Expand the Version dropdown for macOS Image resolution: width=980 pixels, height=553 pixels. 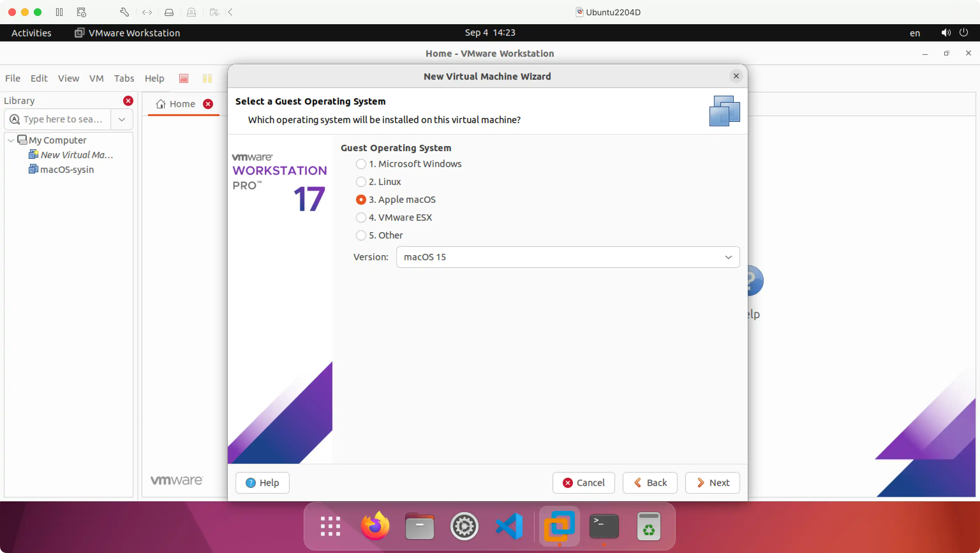(x=728, y=256)
